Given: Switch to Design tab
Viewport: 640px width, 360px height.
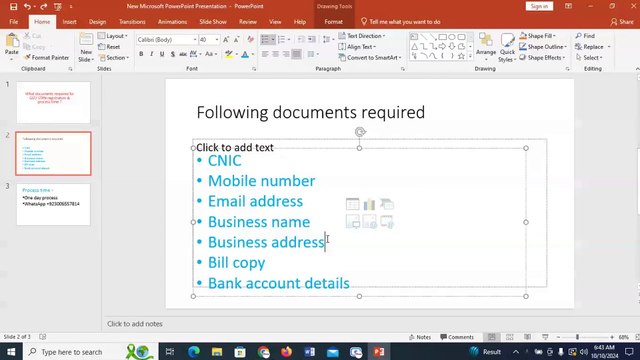Looking at the screenshot, I should point(98,22).
